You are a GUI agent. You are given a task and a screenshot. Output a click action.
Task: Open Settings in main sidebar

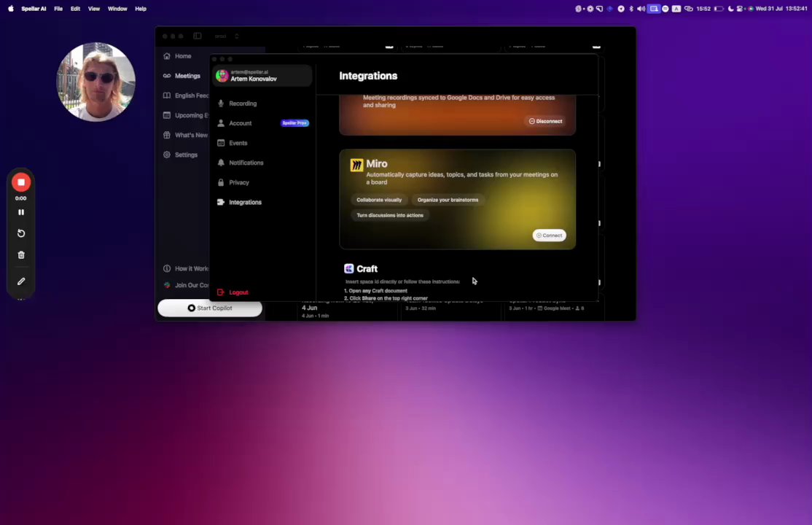[181, 155]
